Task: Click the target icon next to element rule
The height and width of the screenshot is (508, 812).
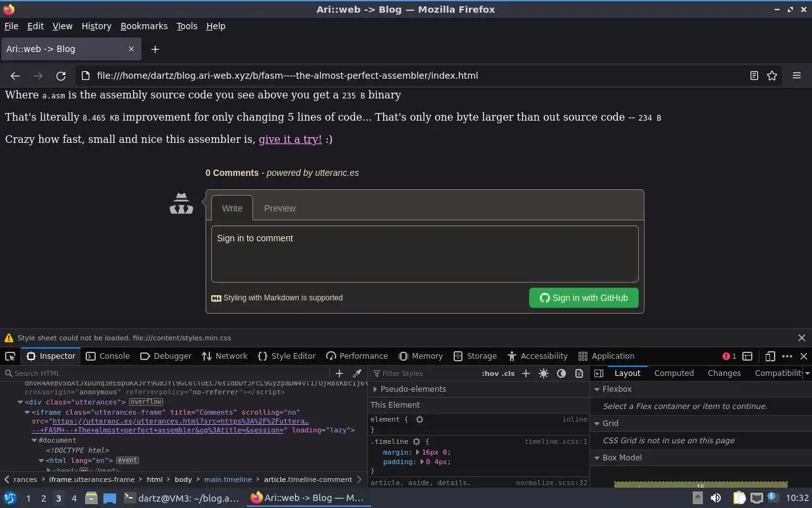Action: point(419,419)
